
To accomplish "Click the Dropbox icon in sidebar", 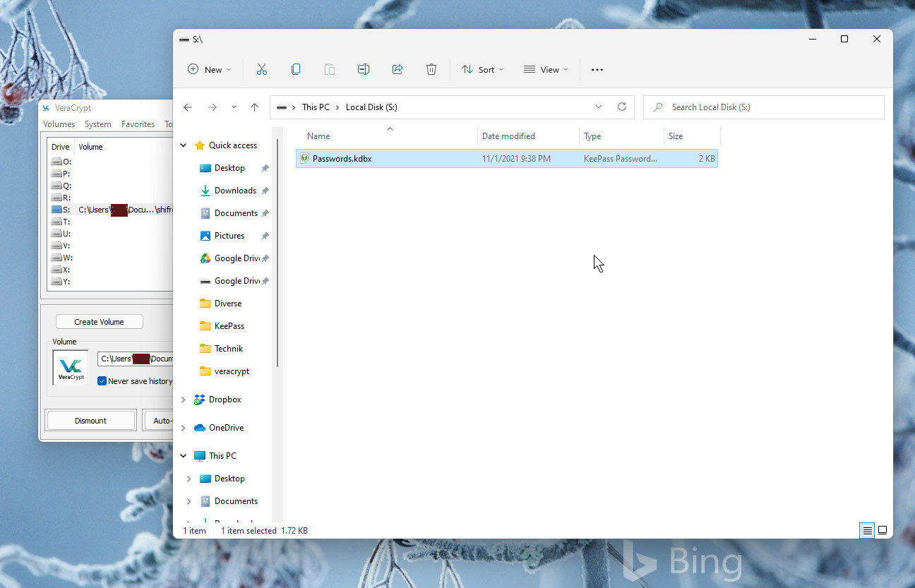I will click(x=200, y=400).
